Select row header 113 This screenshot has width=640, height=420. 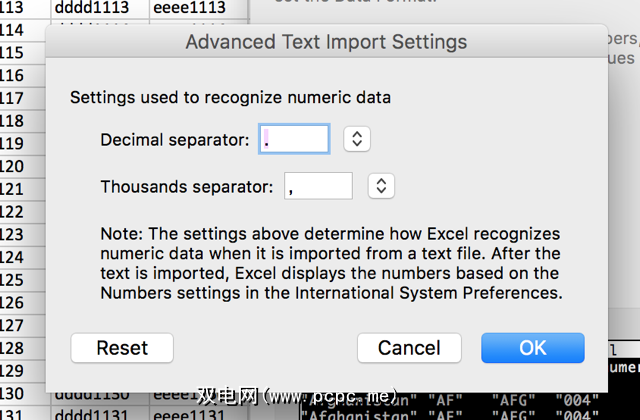14,10
